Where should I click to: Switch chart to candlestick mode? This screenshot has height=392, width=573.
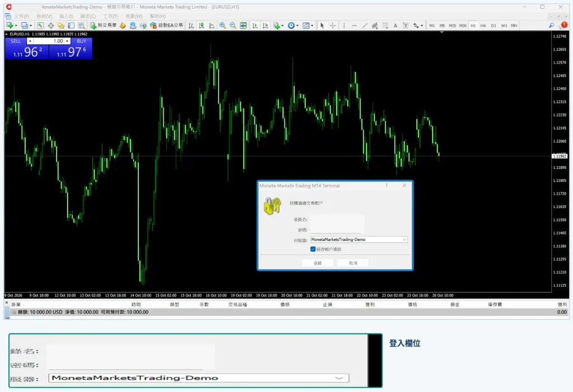pyautogui.click(x=201, y=26)
